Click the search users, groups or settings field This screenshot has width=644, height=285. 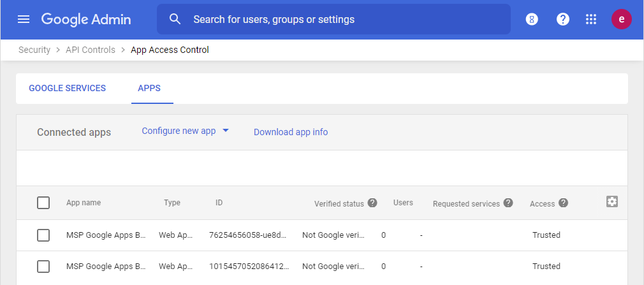344,19
